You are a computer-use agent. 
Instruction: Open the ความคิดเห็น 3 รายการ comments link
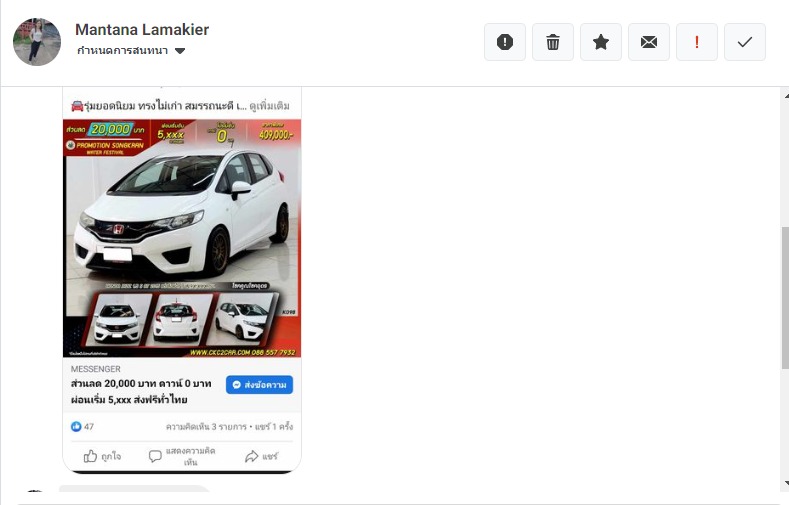206,427
